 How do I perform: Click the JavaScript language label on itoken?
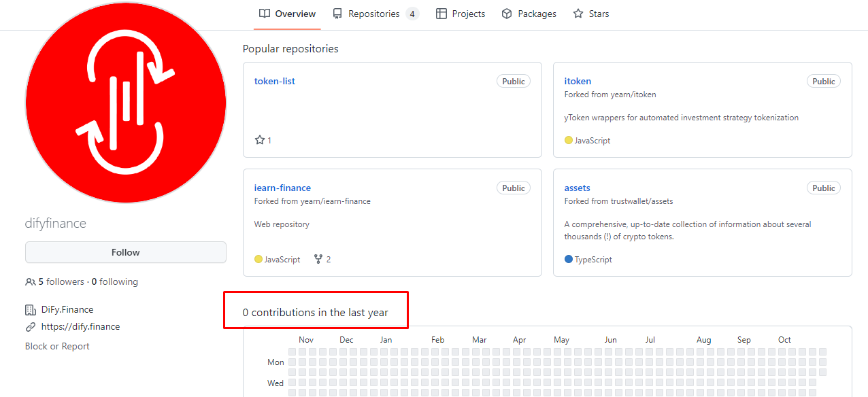592,140
